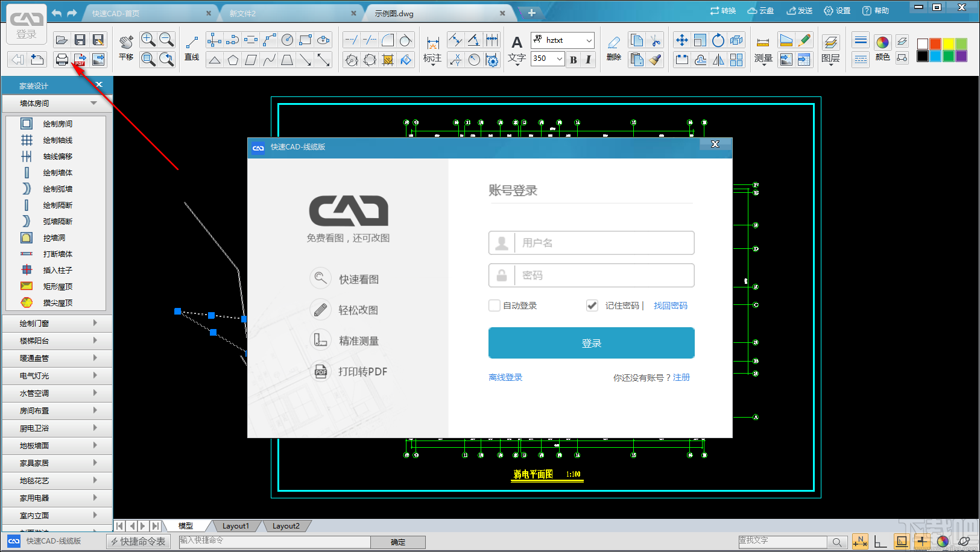980x552 pixels.
Task: Toggle italic text formatting
Action: 588,59
